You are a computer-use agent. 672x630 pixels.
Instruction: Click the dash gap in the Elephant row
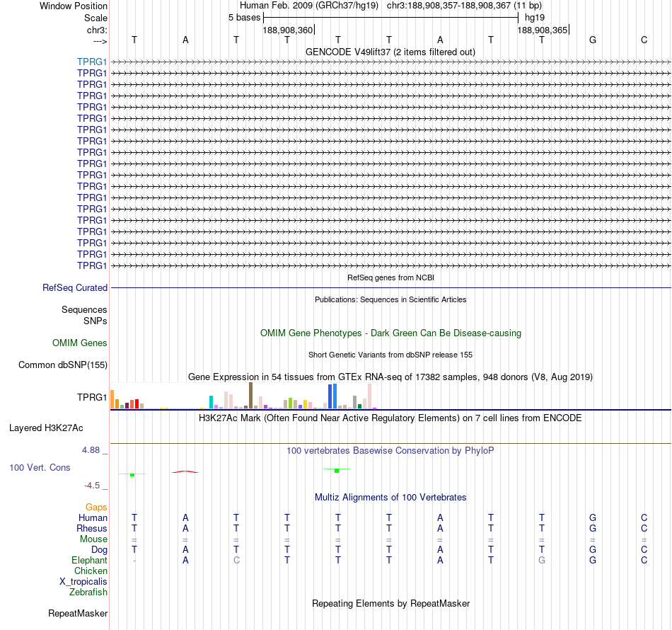(134, 561)
